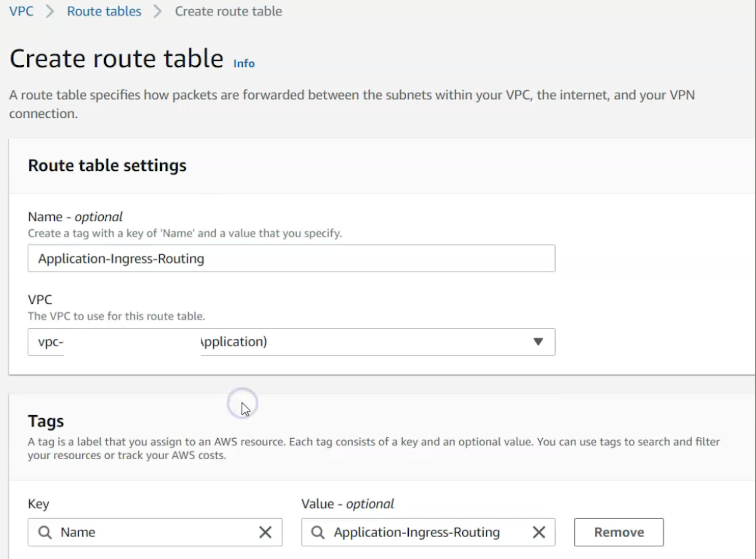Viewport: 756px width, 559px height.
Task: Open the Info link beside page title
Action: pyautogui.click(x=244, y=63)
